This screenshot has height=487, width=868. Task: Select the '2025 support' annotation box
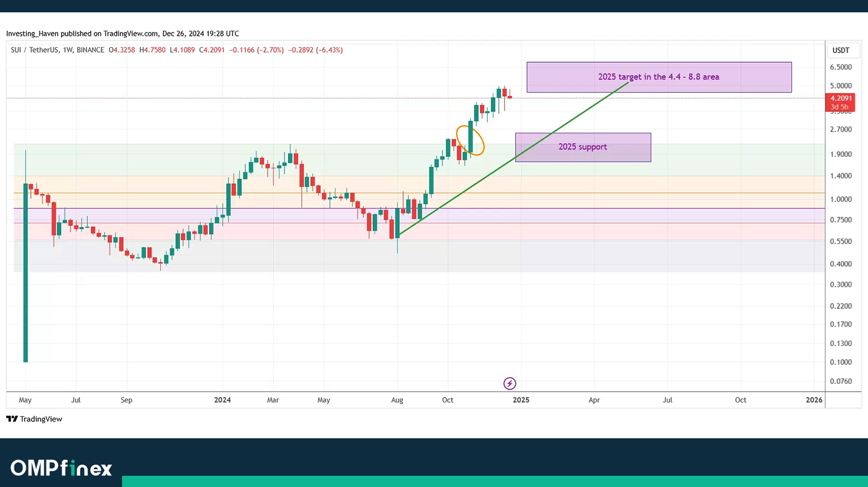point(582,147)
